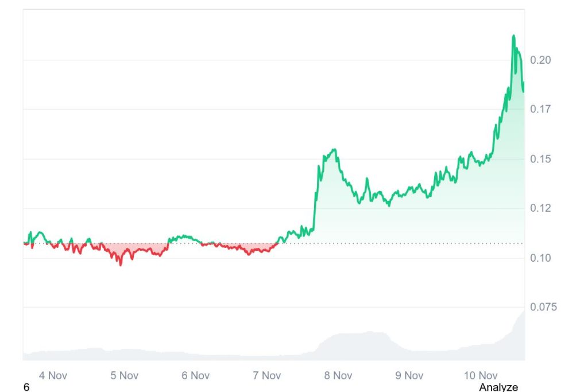Click the 6 Nov date label
Viewport: 588px width, 392px height.
tap(195, 375)
